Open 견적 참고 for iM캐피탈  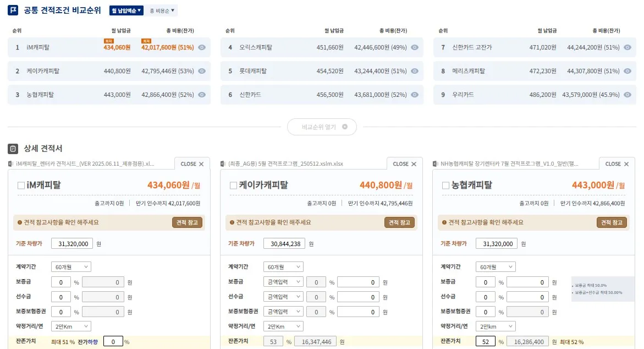pyautogui.click(x=187, y=222)
